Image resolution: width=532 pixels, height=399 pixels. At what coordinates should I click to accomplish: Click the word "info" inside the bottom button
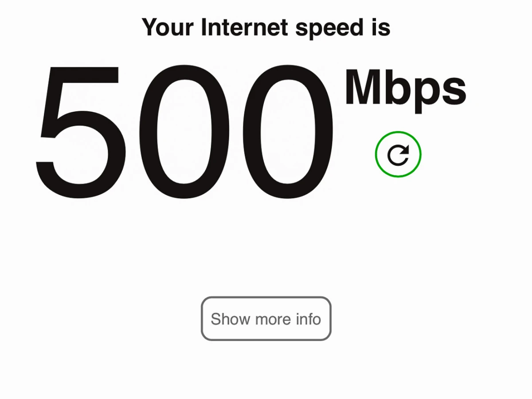click(x=309, y=319)
